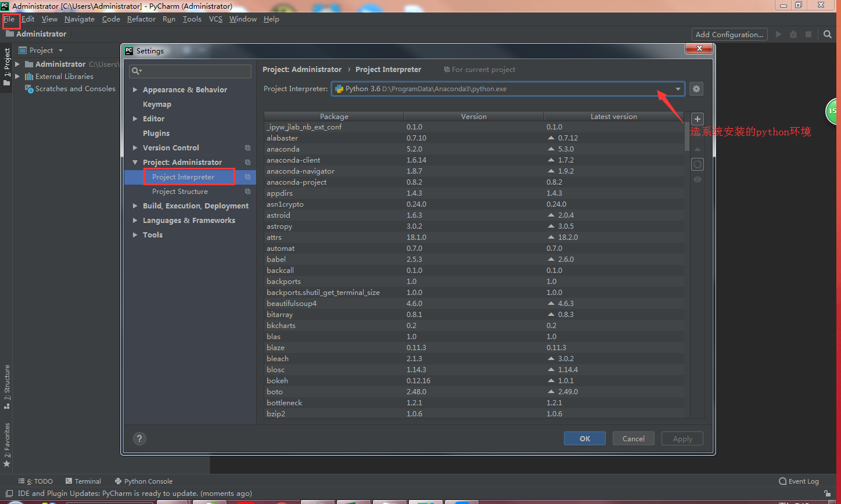Screen dimensions: 841x504
Task: Expand Appearance & Behavior settings
Action: tap(135, 89)
